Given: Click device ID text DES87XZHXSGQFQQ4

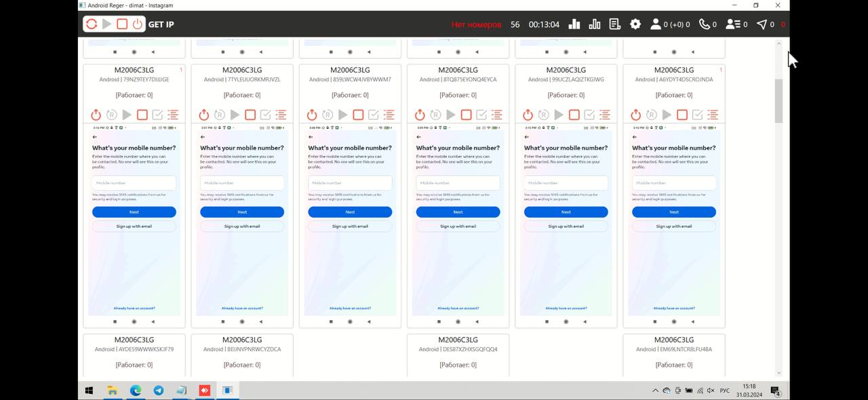Looking at the screenshot, I should (x=470, y=350).
